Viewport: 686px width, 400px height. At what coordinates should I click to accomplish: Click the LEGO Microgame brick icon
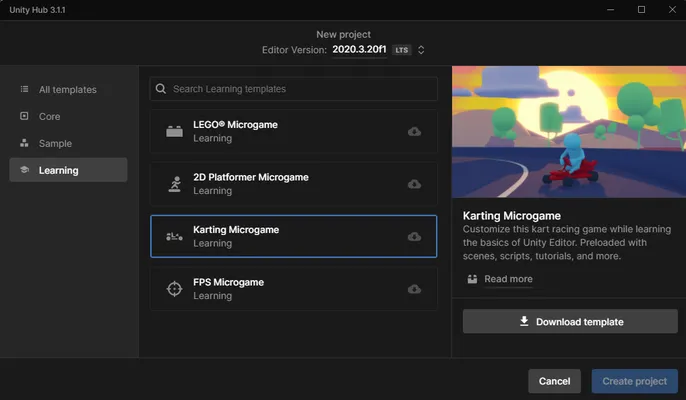tap(174, 131)
